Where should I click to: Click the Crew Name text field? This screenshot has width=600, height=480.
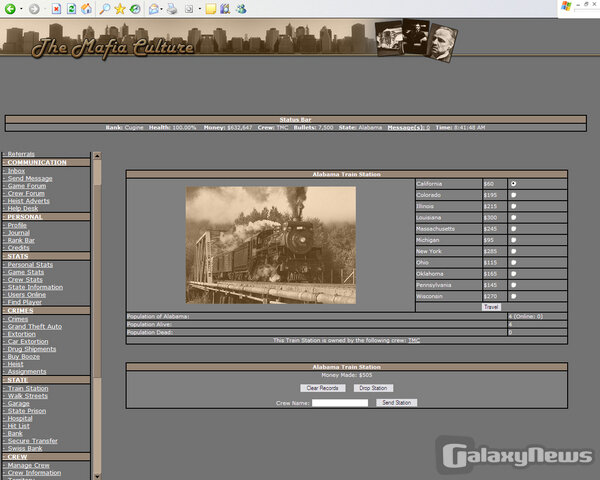[x=340, y=403]
